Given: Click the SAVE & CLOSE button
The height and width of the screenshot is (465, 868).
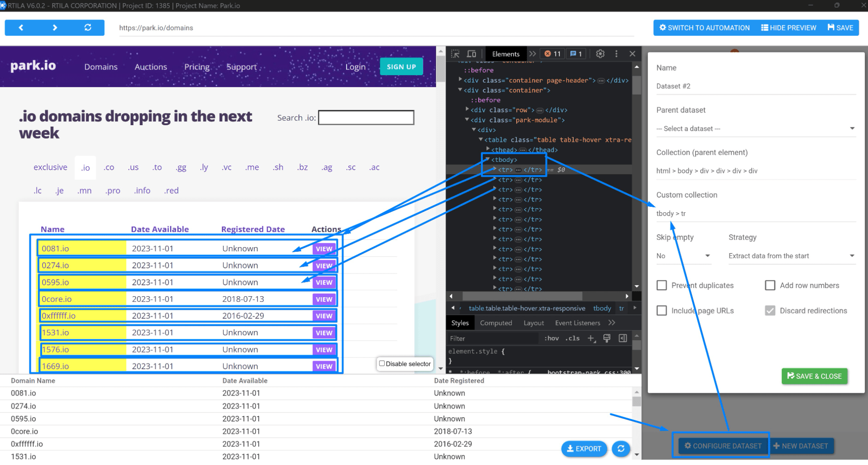Looking at the screenshot, I should click(815, 376).
